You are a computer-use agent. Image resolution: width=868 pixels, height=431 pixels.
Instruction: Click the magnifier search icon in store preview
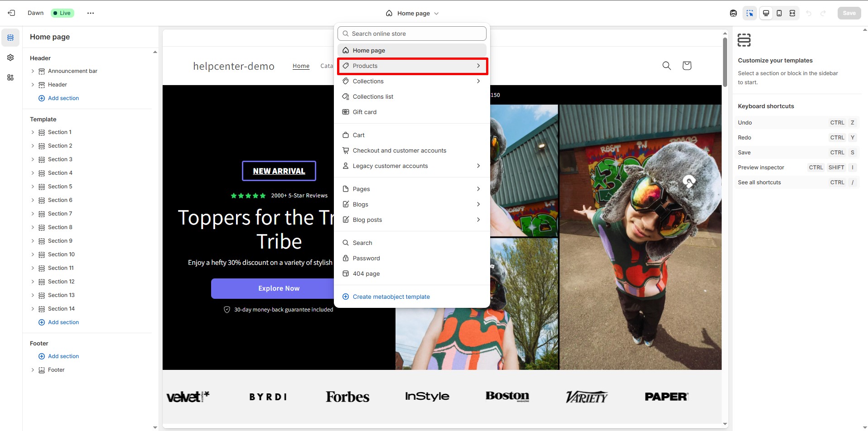[x=667, y=66]
